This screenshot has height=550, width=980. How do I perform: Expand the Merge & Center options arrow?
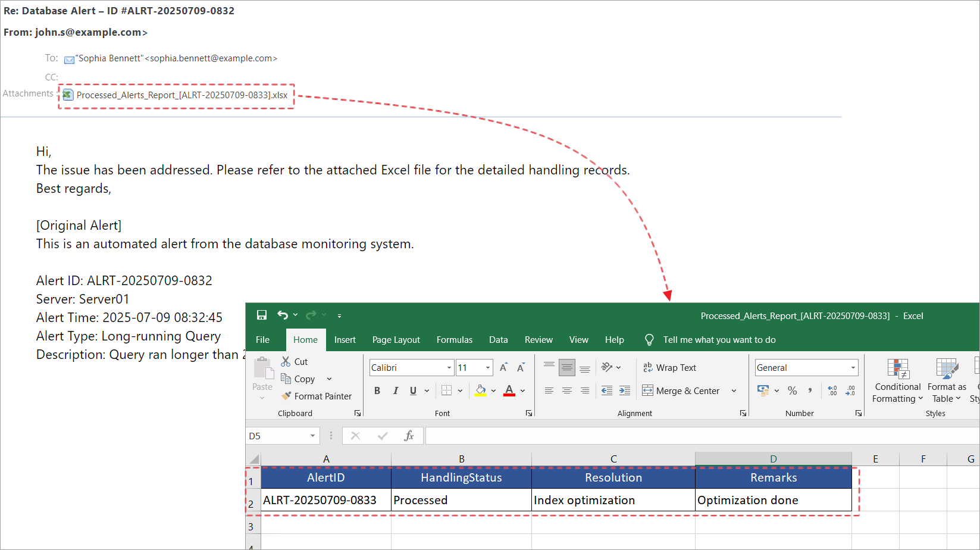pos(734,390)
